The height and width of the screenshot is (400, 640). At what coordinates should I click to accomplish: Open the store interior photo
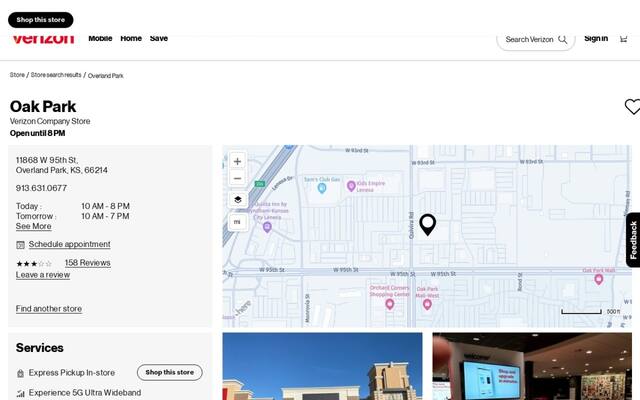[532, 367]
